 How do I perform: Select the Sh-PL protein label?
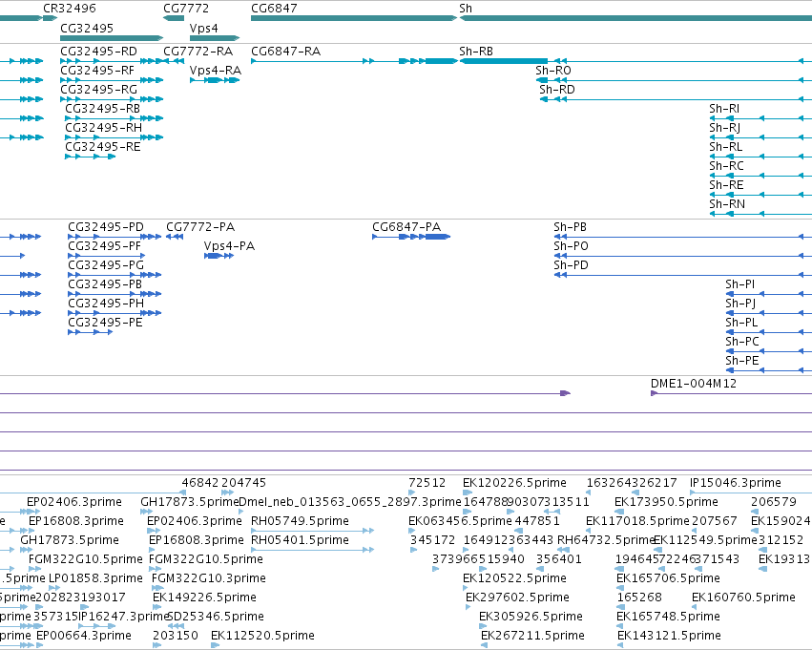click(741, 323)
